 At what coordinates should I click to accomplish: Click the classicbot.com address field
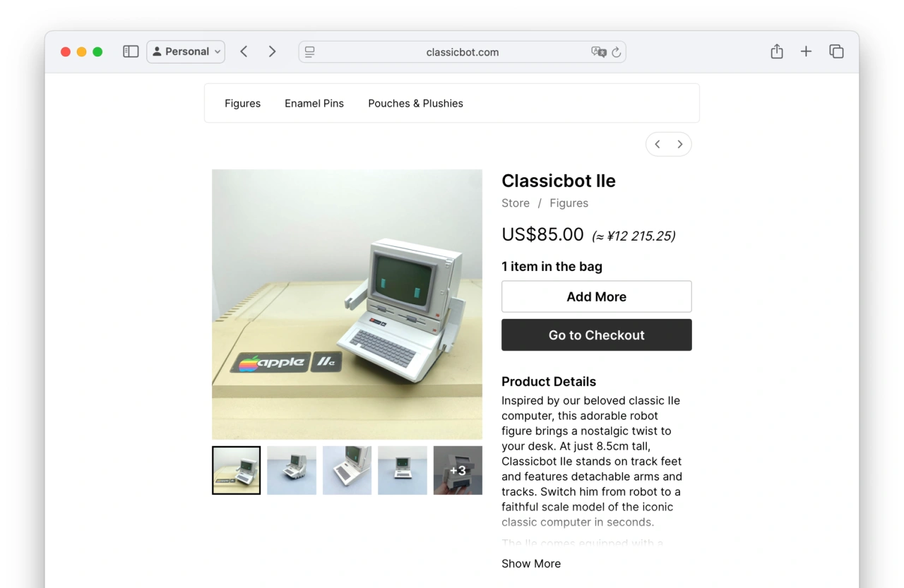(x=462, y=52)
